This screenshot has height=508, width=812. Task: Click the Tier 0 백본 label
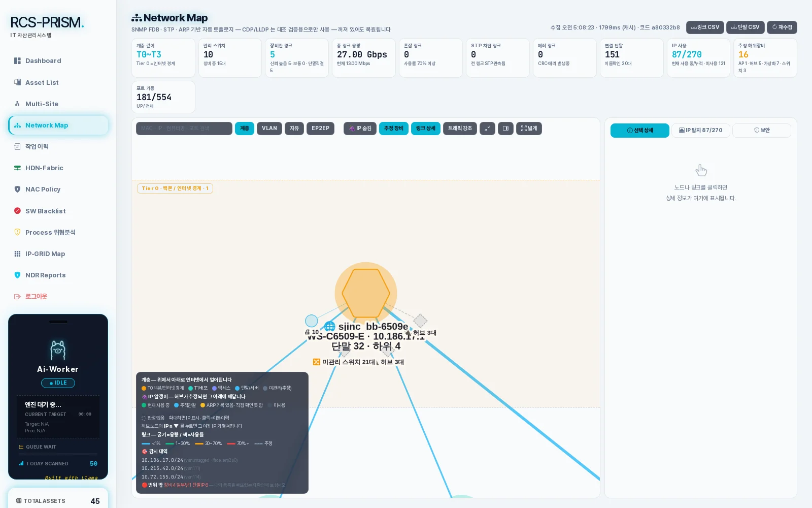pos(175,188)
